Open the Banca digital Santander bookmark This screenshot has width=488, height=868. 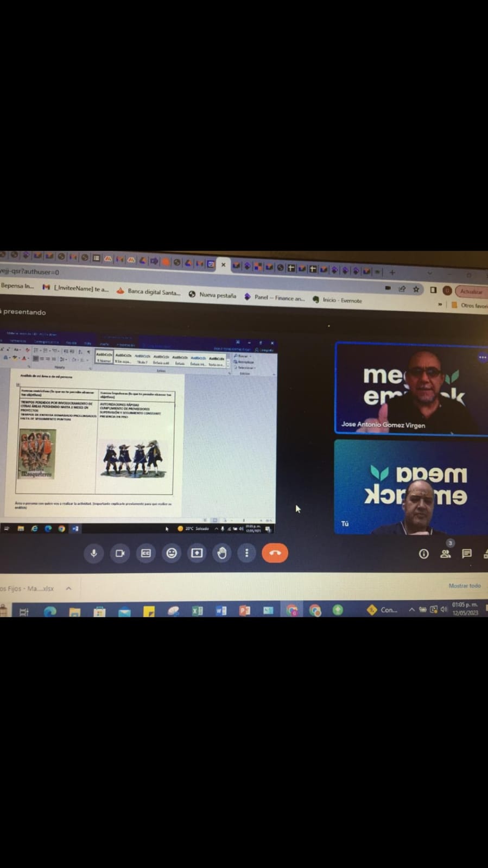(x=148, y=292)
